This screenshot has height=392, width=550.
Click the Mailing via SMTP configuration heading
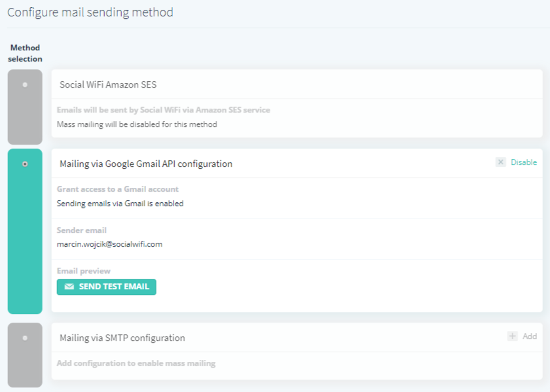pos(122,338)
